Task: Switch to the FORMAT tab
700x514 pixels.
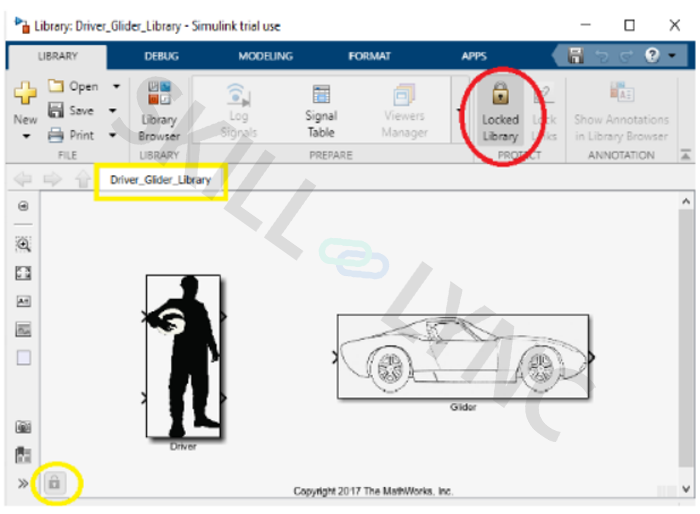Action: (370, 56)
